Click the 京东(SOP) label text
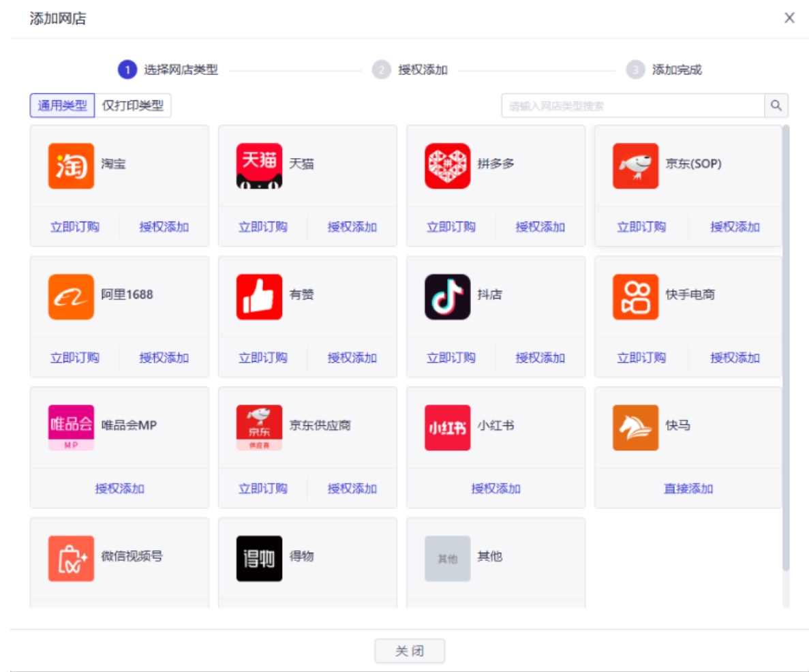 (x=693, y=164)
